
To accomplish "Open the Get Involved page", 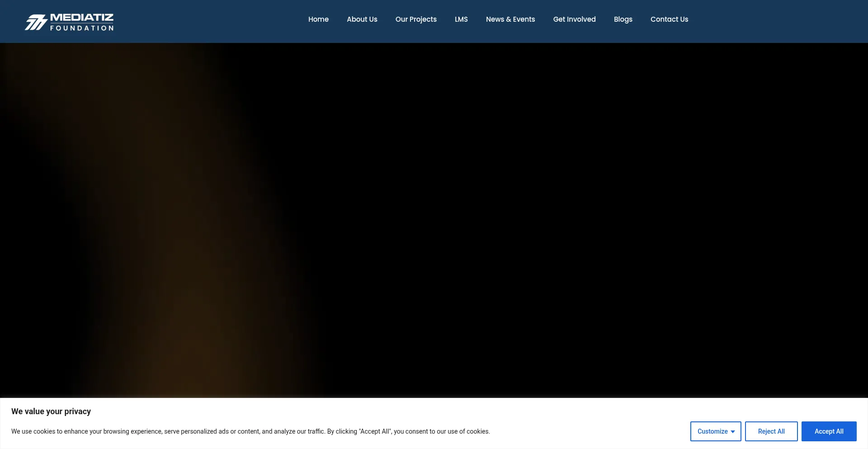I will 574,19.
